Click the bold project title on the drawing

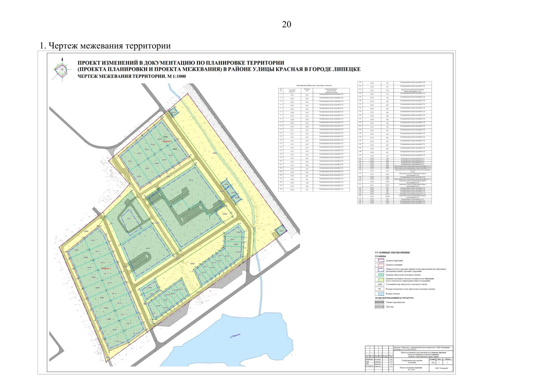tap(219, 66)
